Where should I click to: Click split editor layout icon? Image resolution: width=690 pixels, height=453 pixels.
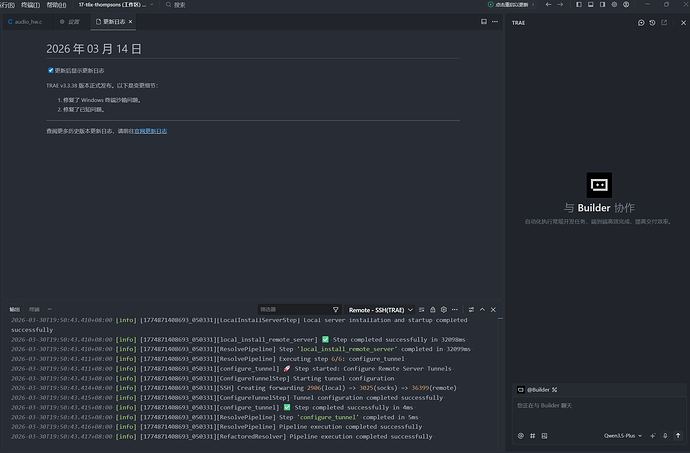484,22
